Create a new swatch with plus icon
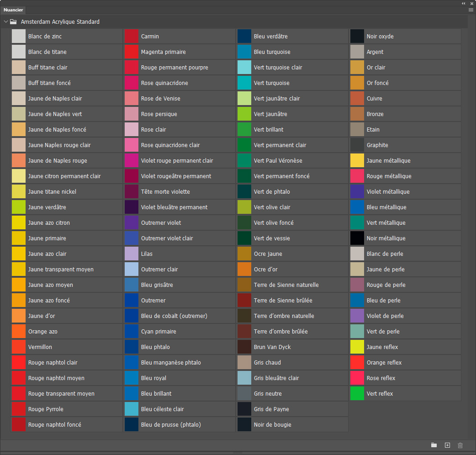The width and height of the screenshot is (476, 455). [447, 445]
